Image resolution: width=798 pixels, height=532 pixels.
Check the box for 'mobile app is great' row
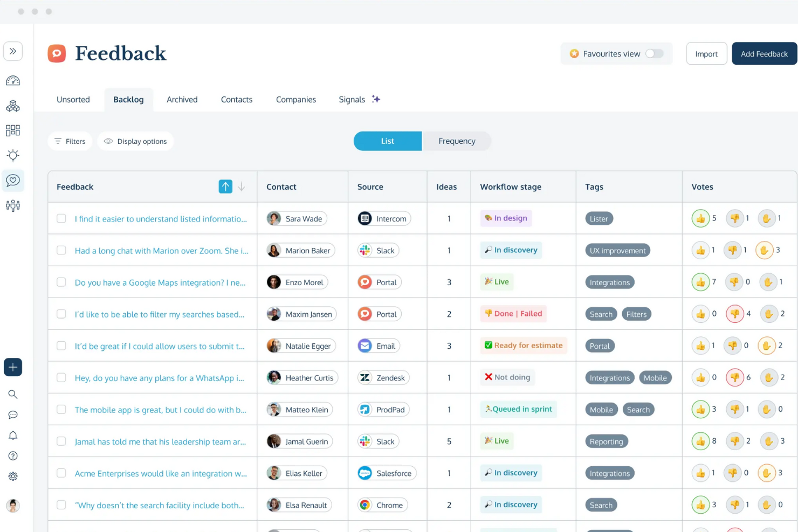61,409
